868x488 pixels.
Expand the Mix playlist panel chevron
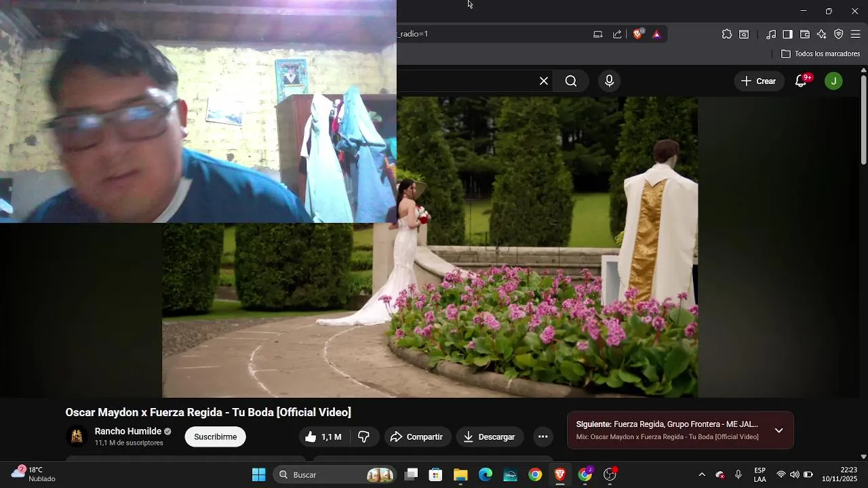tap(778, 430)
